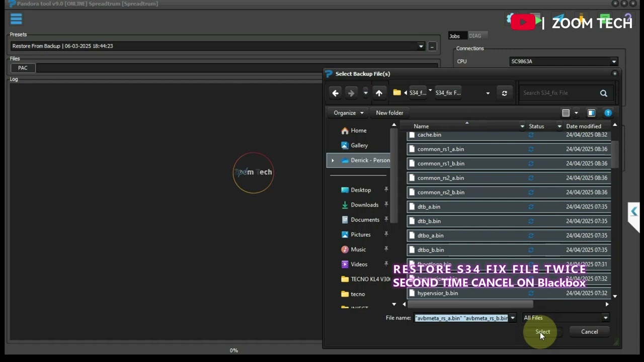This screenshot has height=362, width=644.
Task: Click the search magnifier icon
Action: 604,93
